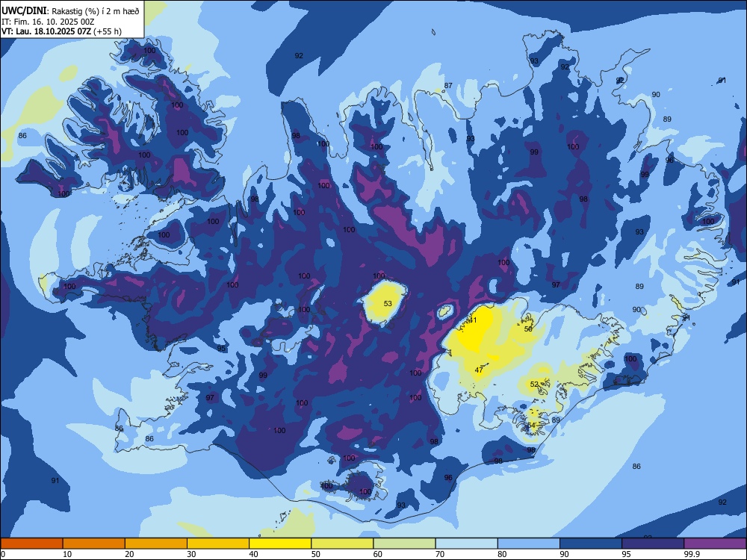Image resolution: width=747 pixels, height=560 pixels.
Task: Click the '52' value in the southeast
Action: coord(534,384)
